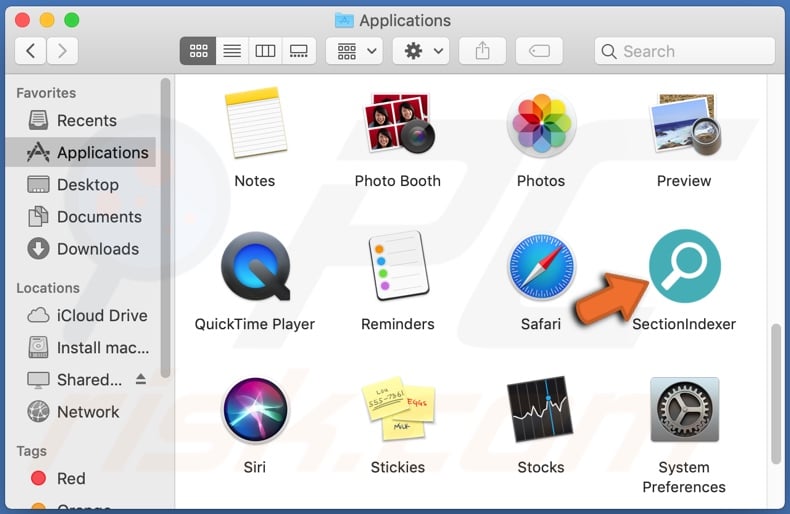Select Downloads in the sidebar
The width and height of the screenshot is (790, 514).
click(97, 249)
